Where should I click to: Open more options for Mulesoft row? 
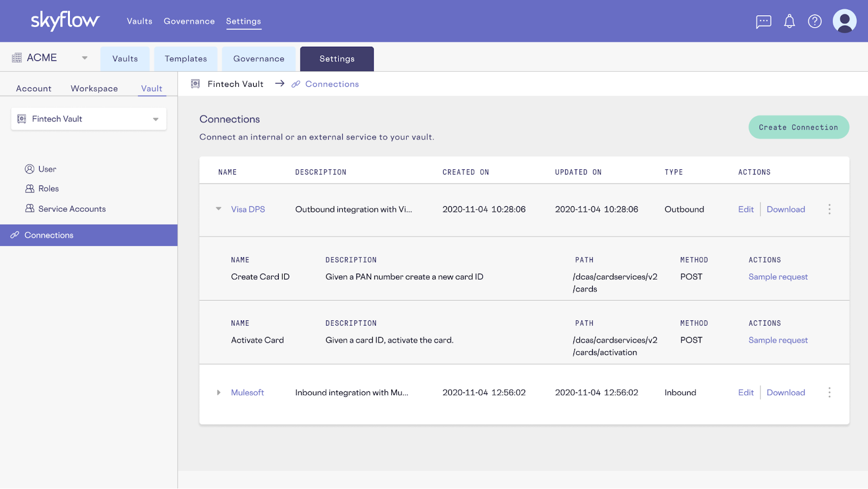point(829,392)
